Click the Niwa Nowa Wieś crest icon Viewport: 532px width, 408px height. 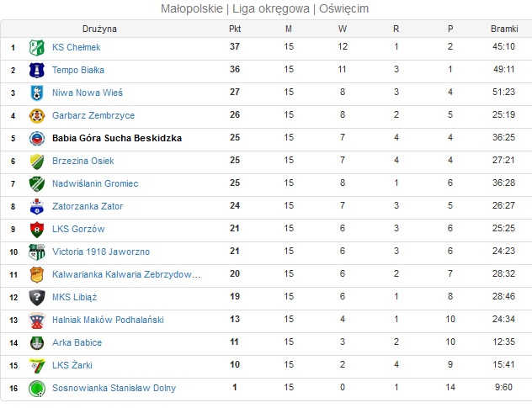[x=37, y=93]
